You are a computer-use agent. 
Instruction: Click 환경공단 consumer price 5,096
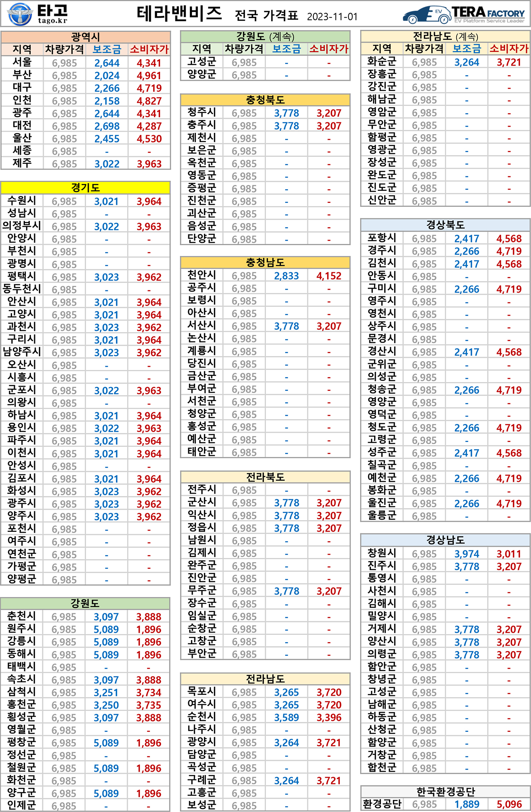509,804
